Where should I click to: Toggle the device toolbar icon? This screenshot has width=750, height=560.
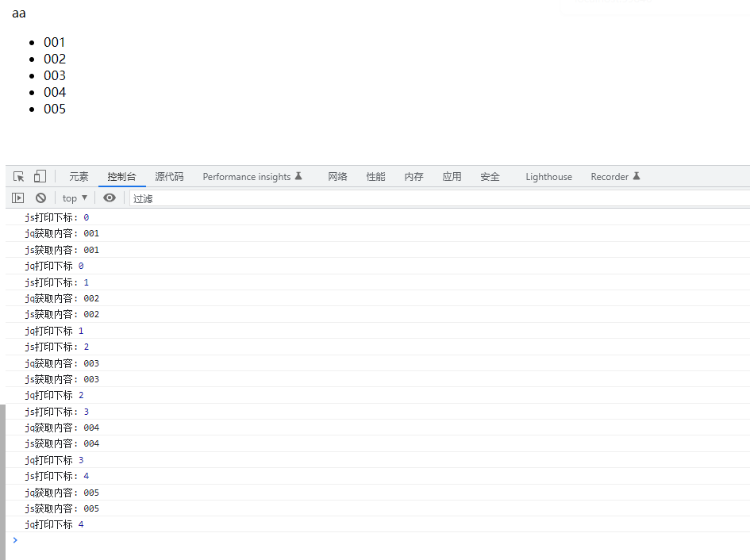point(40,177)
